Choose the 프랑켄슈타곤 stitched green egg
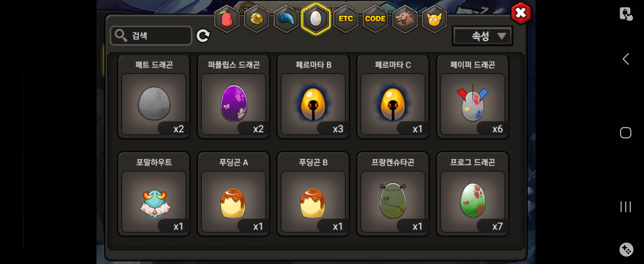This screenshot has height=264, width=644. tap(393, 194)
